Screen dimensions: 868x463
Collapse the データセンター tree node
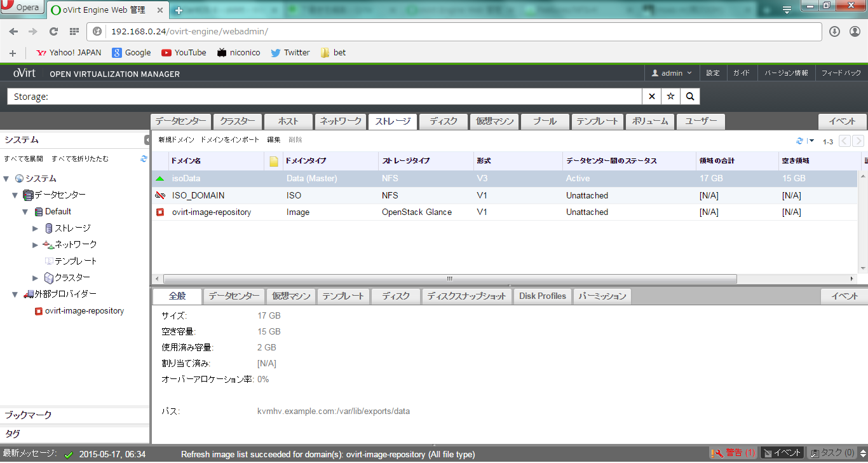click(x=15, y=195)
